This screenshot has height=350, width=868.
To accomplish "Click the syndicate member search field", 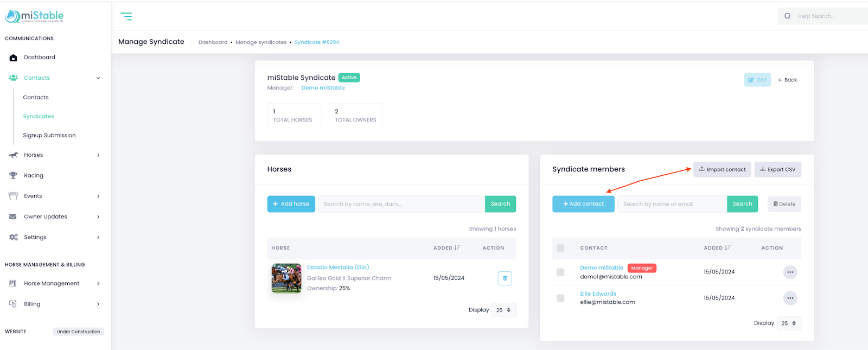I will 672,204.
